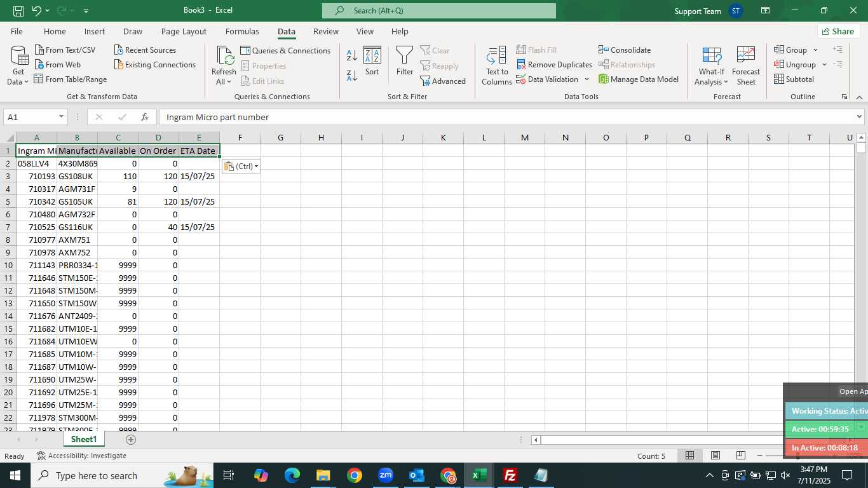Click the Share button
The width and height of the screenshot is (868, 488).
(838, 31)
